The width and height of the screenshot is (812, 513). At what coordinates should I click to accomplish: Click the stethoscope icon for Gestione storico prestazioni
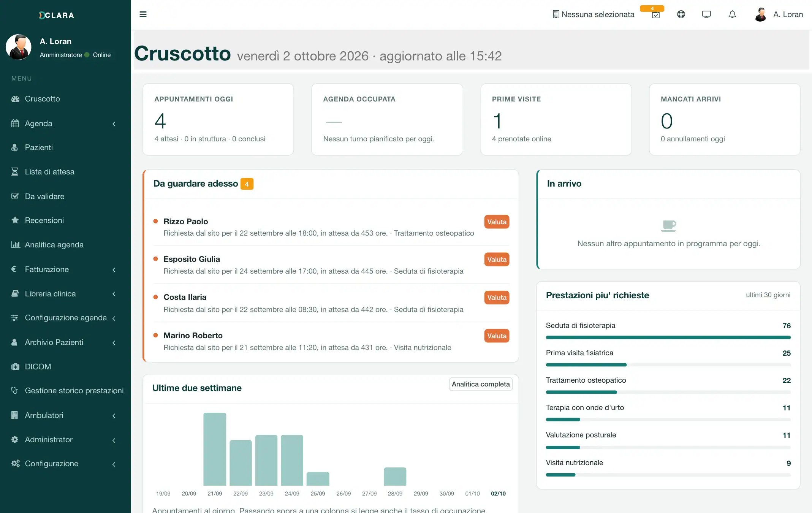pos(14,390)
